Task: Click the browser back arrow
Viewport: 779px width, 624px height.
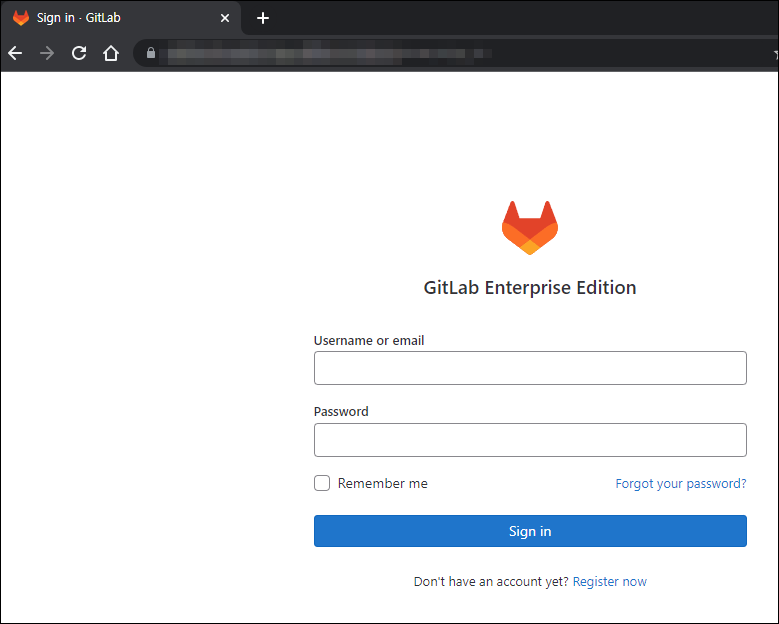Action: (15, 53)
